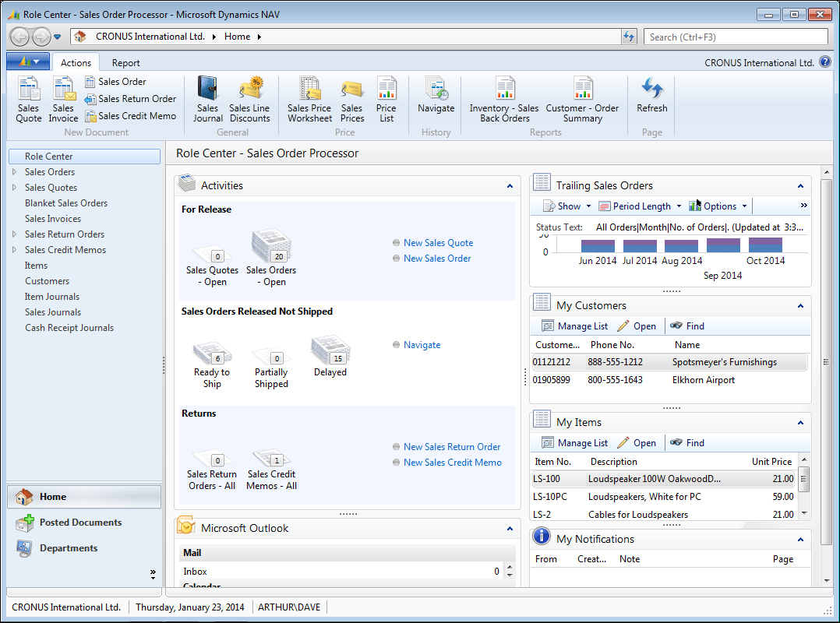Switch to the Actions ribbon tab
Image resolution: width=840 pixels, height=623 pixels.
coord(76,62)
